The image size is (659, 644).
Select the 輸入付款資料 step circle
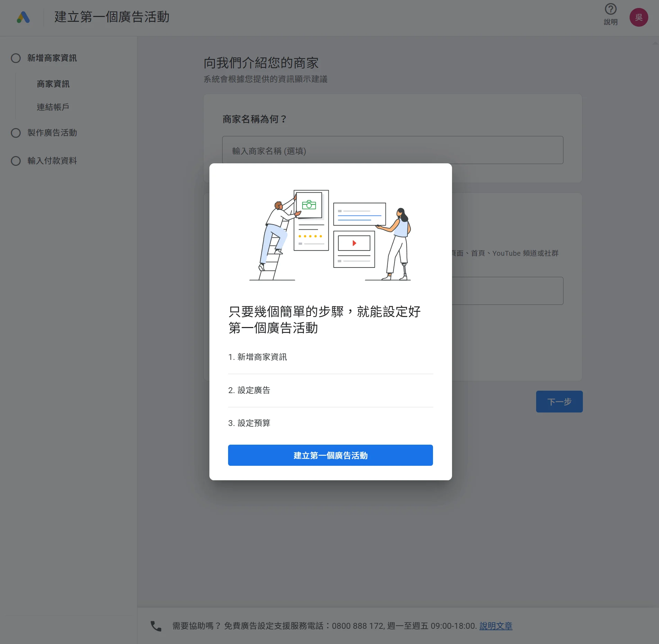16,161
